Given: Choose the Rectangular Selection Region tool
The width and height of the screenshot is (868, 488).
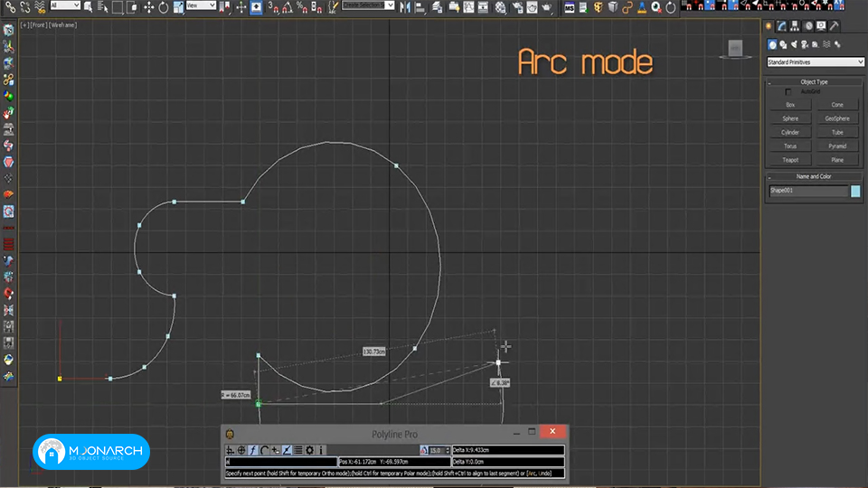Looking at the screenshot, I should [x=118, y=7].
